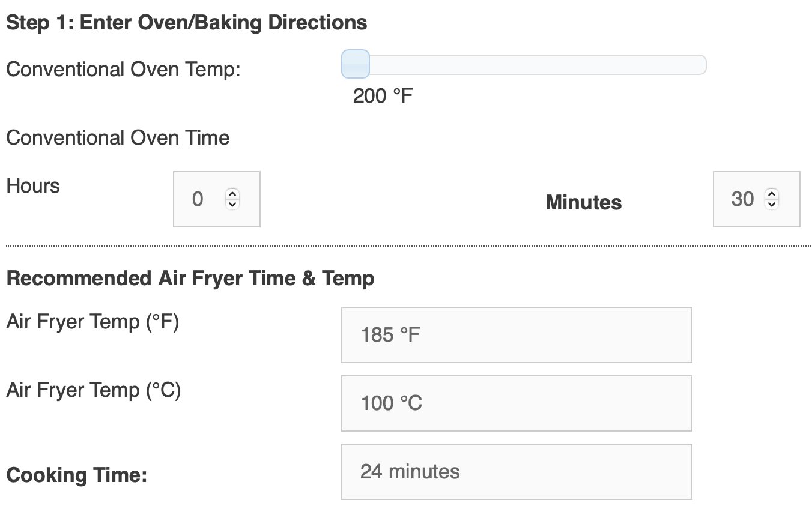Click the 24 minutes cooking time text
This screenshot has width=812, height=521.
coord(410,471)
